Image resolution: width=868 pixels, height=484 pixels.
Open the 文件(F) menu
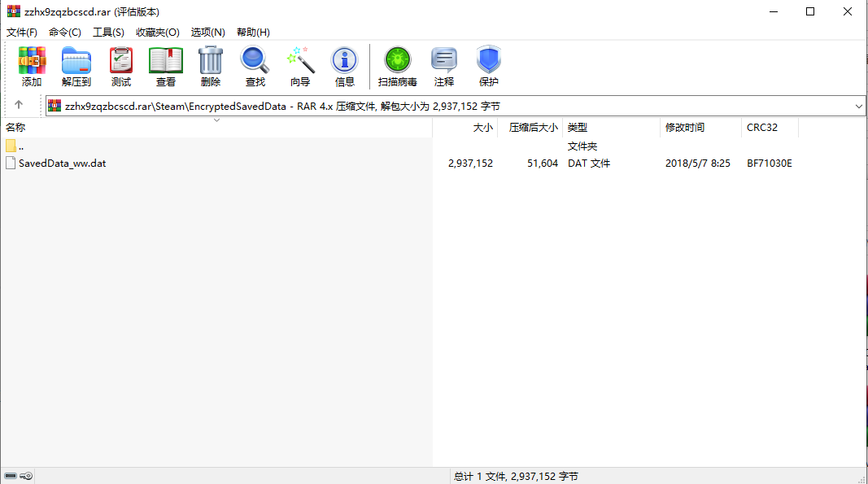pyautogui.click(x=22, y=32)
